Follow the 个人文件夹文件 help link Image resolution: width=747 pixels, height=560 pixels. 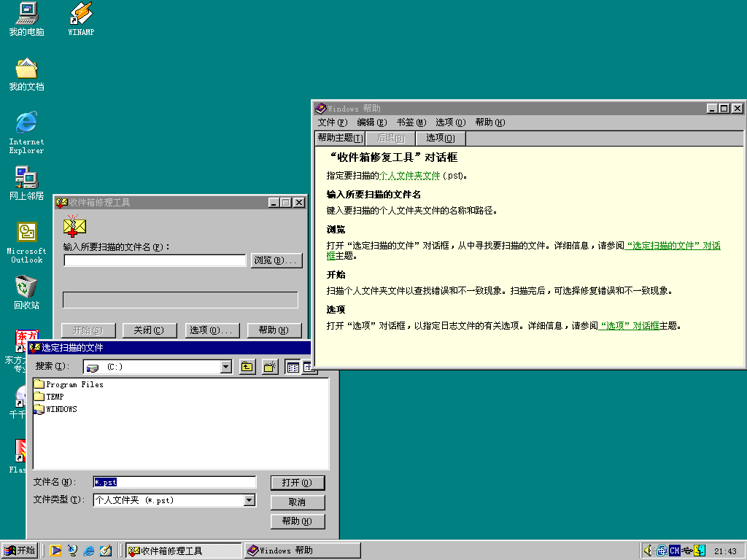coord(409,176)
